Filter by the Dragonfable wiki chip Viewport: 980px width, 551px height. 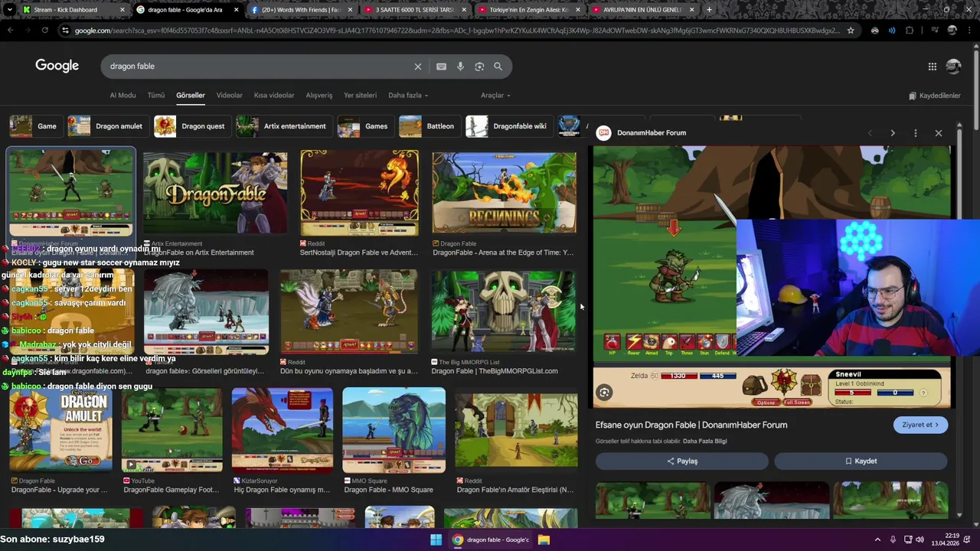click(x=508, y=126)
